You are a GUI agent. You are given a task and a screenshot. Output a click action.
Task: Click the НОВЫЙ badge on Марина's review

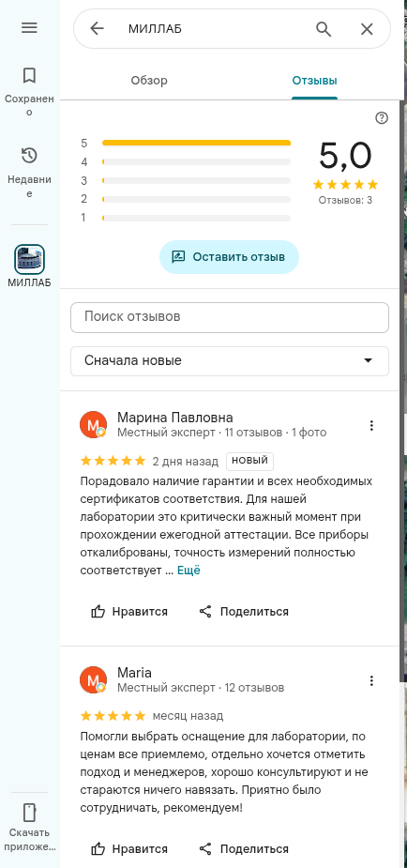tap(250, 461)
